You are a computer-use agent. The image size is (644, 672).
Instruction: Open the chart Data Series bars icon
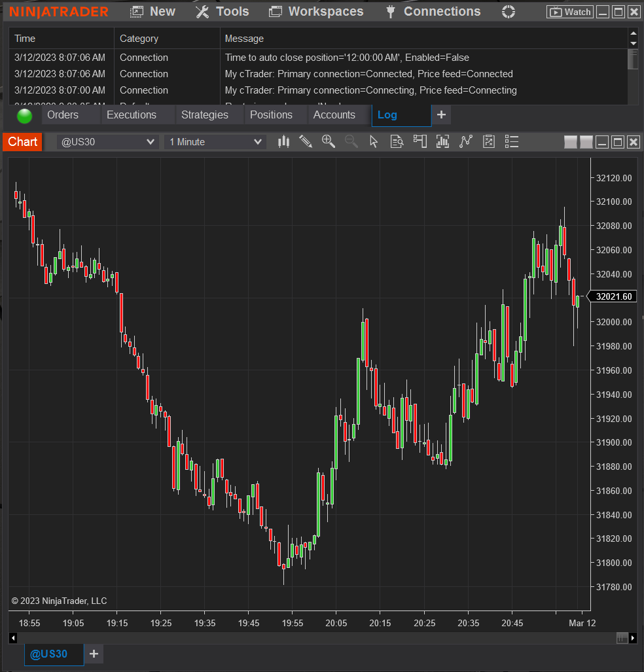(x=283, y=141)
